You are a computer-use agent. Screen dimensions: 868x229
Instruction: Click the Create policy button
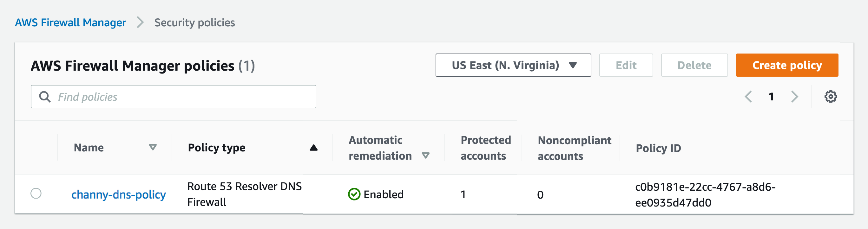coord(786,65)
